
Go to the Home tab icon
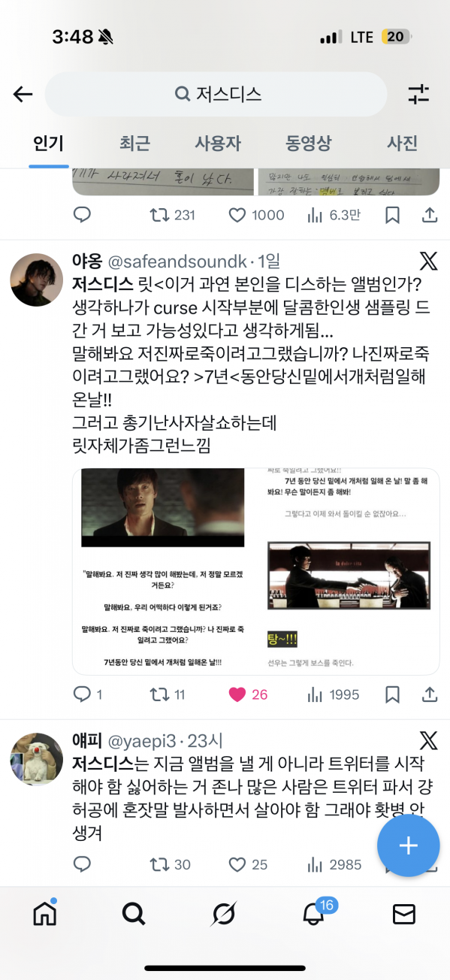tap(45, 913)
